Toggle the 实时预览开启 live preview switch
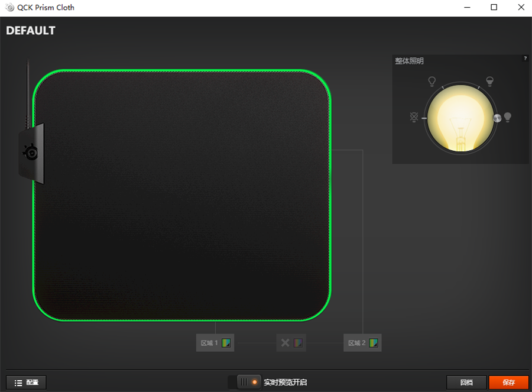 coord(248,382)
